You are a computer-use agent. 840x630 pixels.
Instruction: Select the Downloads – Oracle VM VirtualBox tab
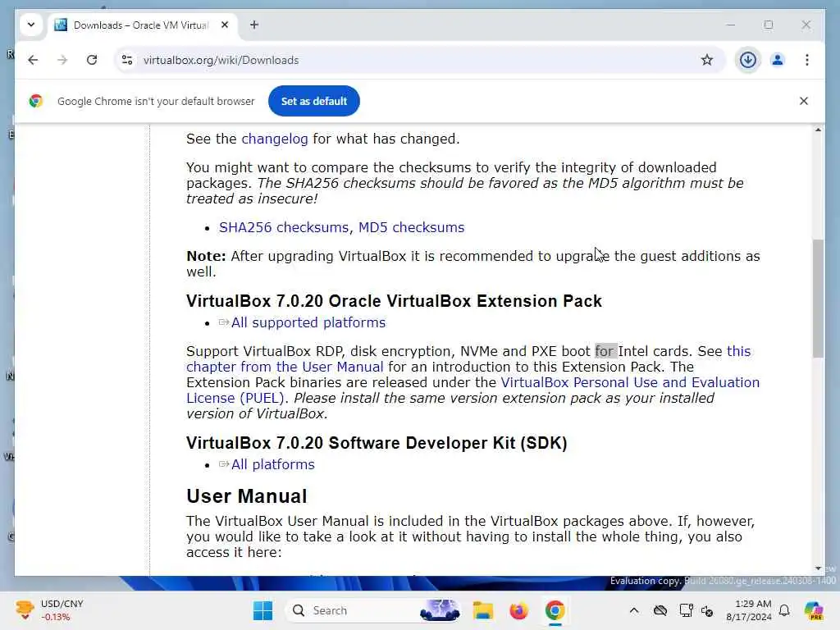(141, 25)
